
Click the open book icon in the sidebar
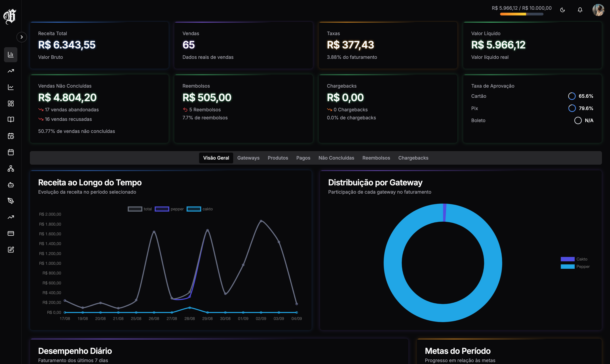click(x=11, y=119)
